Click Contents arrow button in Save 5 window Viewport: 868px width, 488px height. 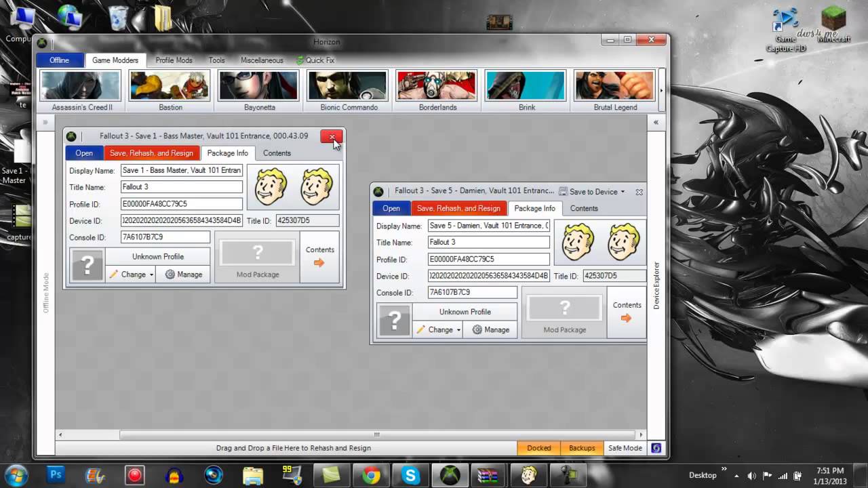click(x=627, y=312)
